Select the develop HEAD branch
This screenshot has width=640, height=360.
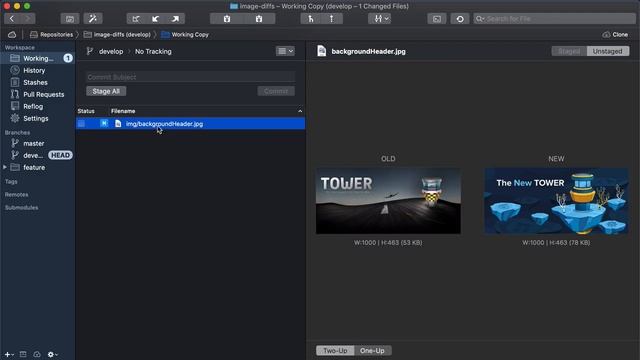[x=38, y=156]
